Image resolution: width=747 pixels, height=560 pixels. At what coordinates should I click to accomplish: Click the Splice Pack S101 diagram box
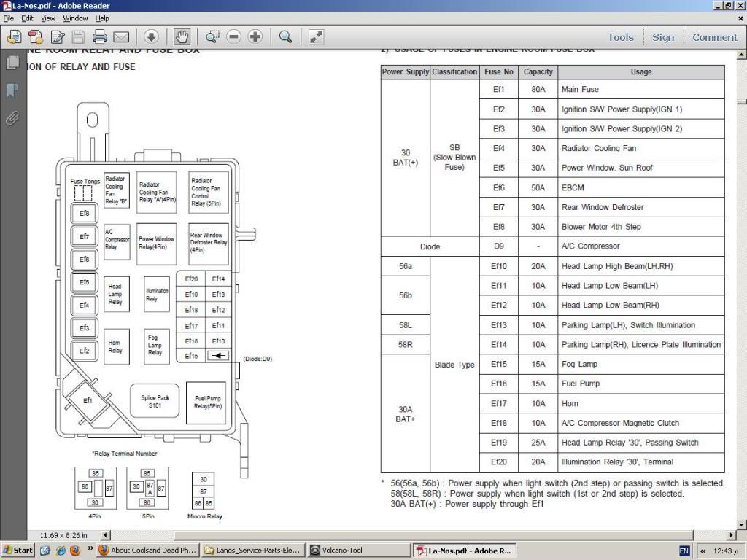coord(155,401)
